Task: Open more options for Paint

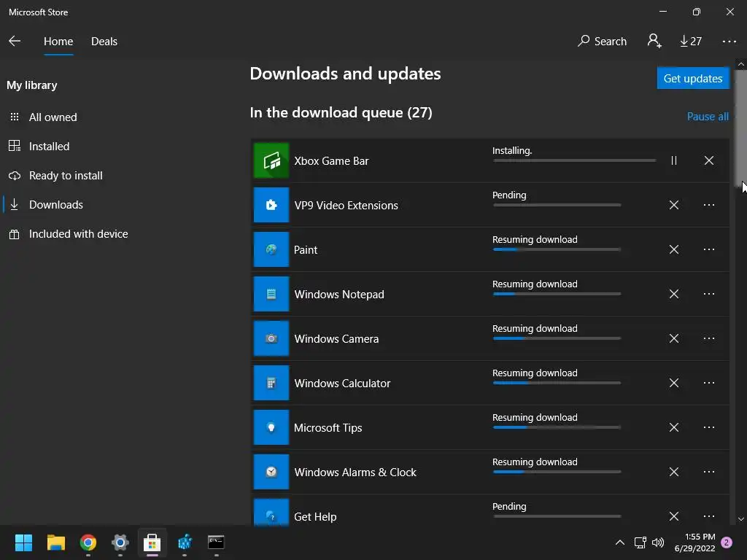Action: coord(709,249)
